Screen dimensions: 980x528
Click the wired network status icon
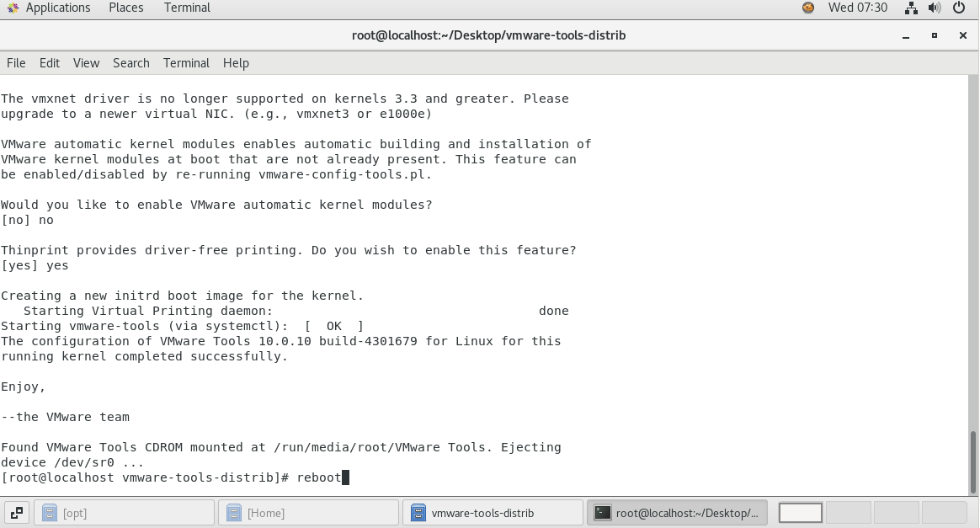point(911,8)
